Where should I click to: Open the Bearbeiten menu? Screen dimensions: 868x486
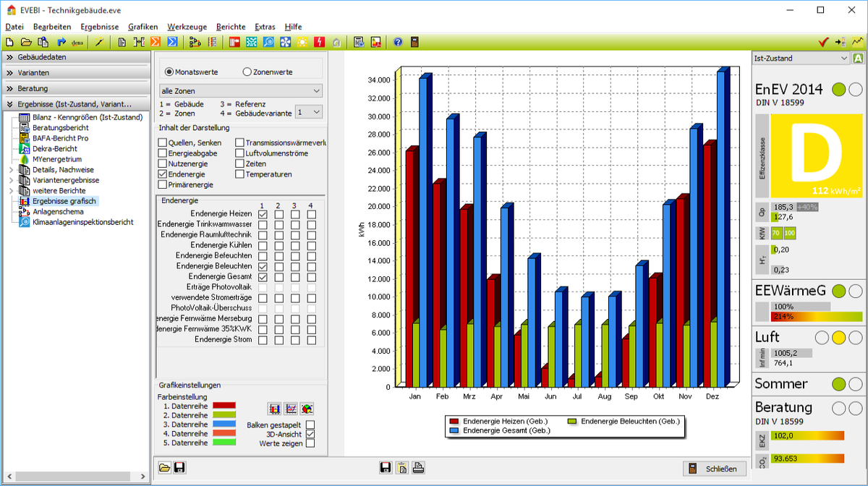(x=52, y=27)
